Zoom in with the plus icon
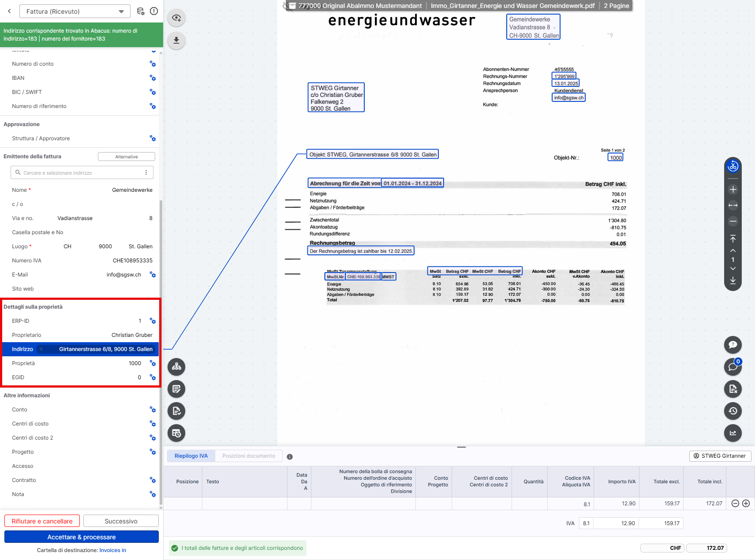 tap(733, 190)
